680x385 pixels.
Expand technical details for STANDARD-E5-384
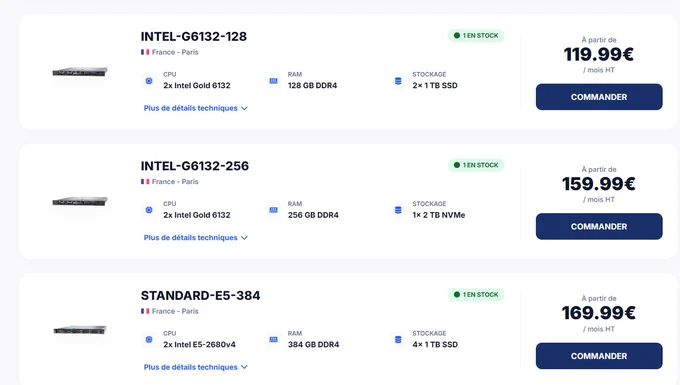tap(196, 367)
